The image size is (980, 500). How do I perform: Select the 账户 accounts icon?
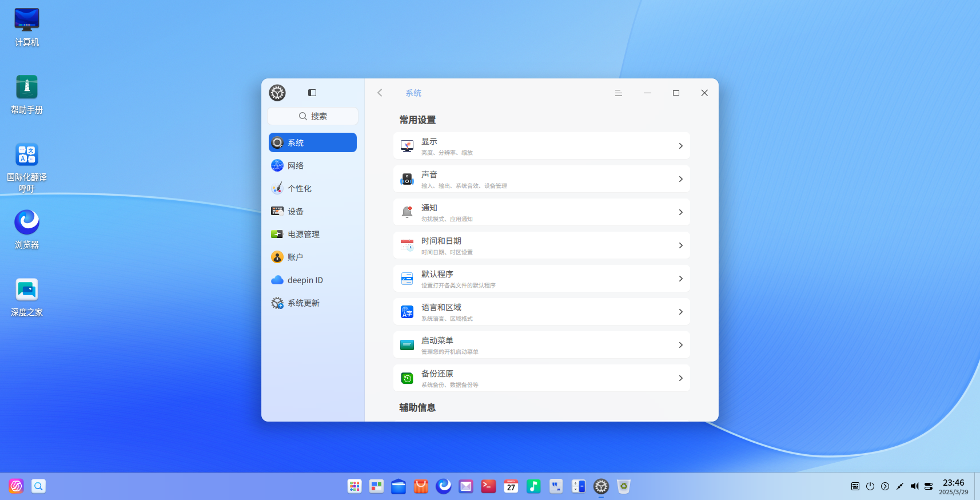click(277, 257)
